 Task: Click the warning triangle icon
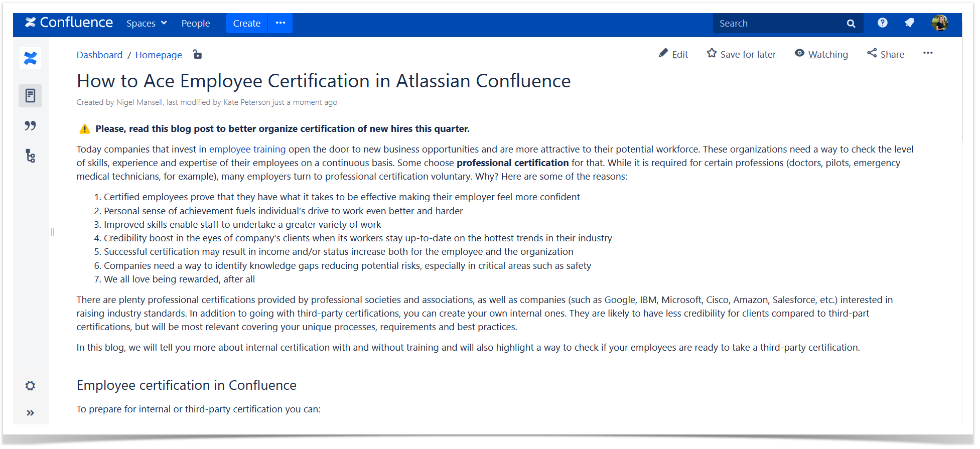(85, 129)
